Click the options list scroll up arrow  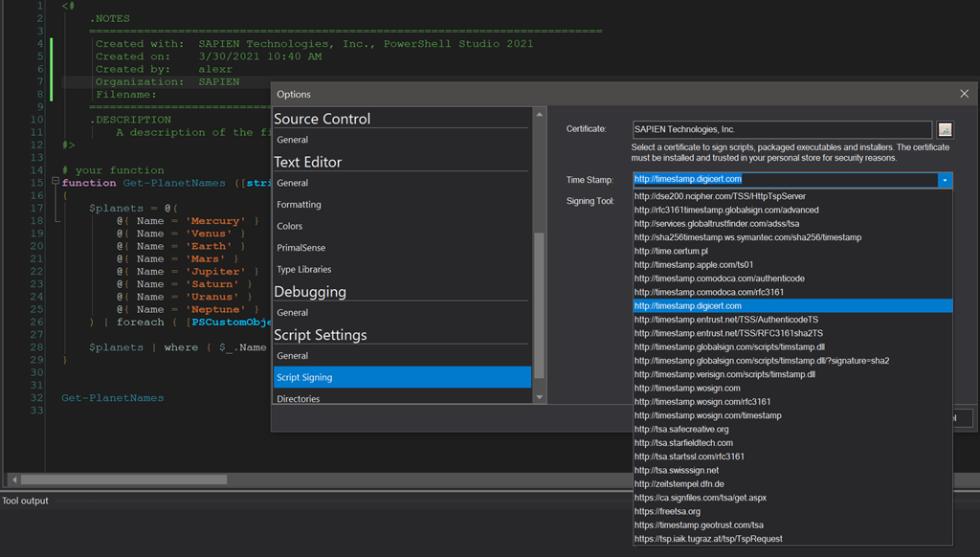(540, 115)
